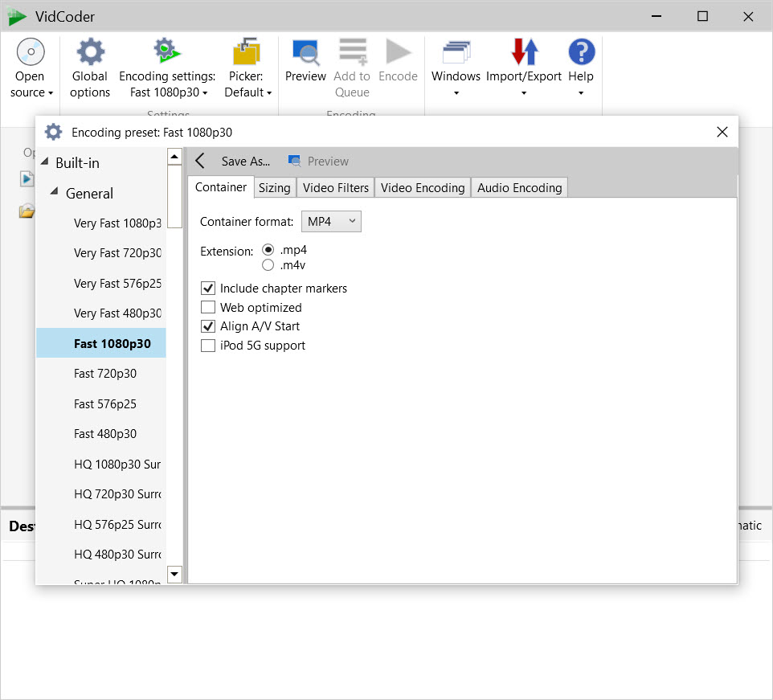Click the preset list scrollbar thumb
The width and height of the screenshot is (773, 700).
tap(174, 197)
